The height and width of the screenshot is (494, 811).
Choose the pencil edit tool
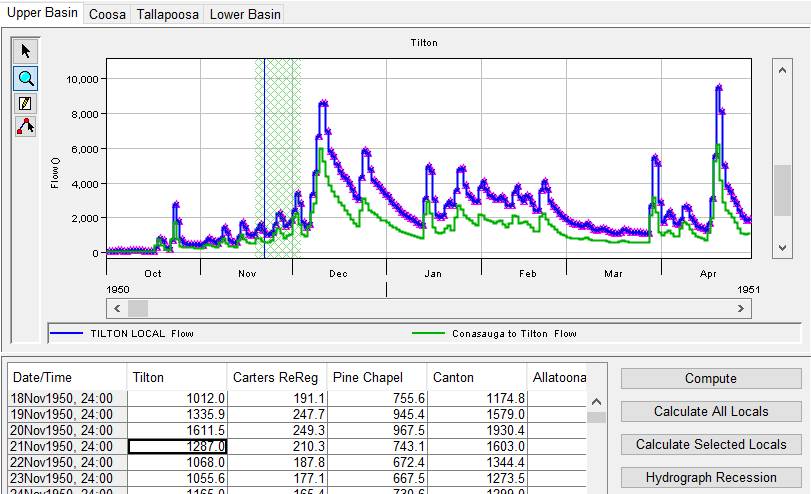[x=26, y=103]
